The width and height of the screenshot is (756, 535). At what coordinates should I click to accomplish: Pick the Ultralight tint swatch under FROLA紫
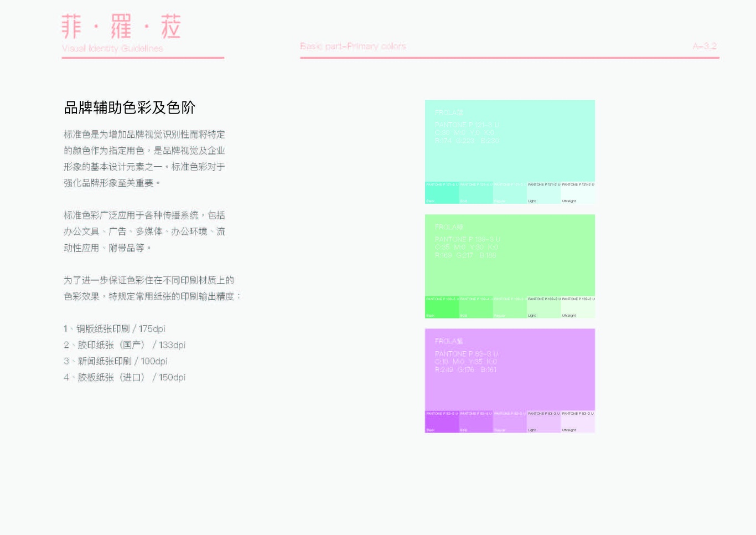(578, 421)
